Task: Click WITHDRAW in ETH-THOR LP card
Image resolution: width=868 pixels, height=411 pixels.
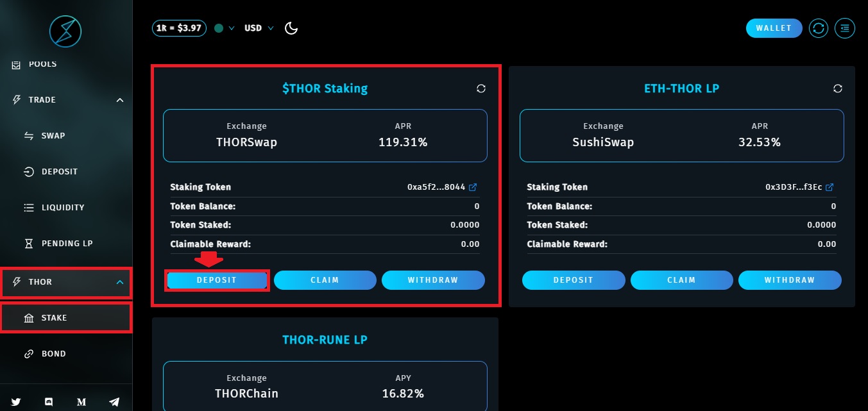Action: pyautogui.click(x=790, y=280)
